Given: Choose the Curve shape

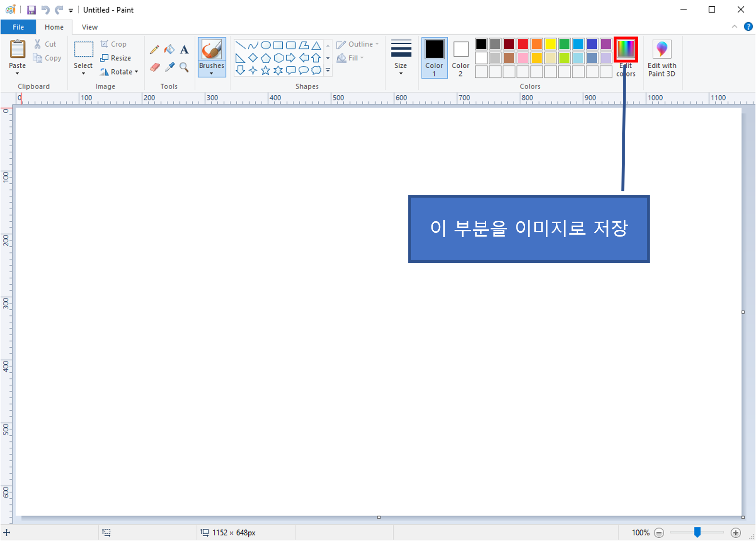Looking at the screenshot, I should coord(253,46).
